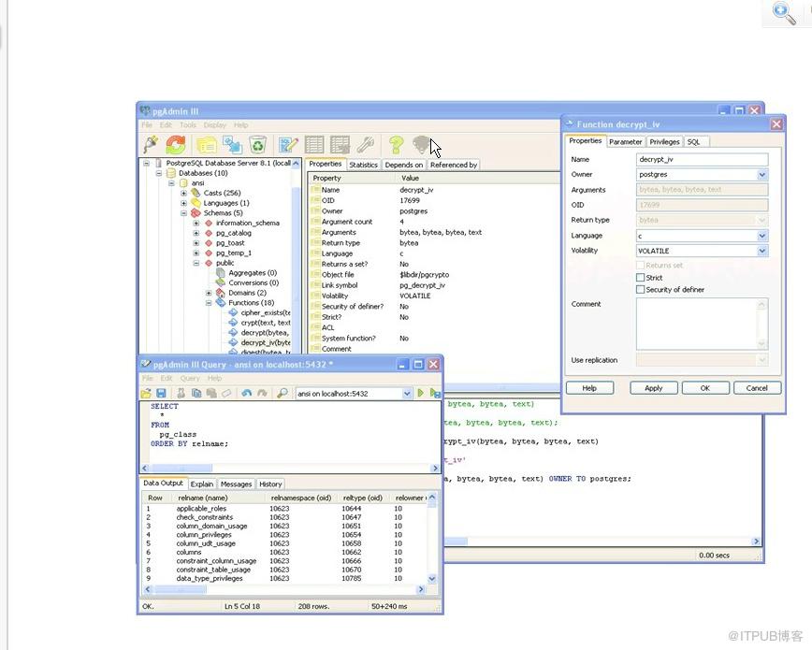This screenshot has height=650, width=812.
Task: Click the undo arrow in Query toolbar
Action: coord(247,393)
